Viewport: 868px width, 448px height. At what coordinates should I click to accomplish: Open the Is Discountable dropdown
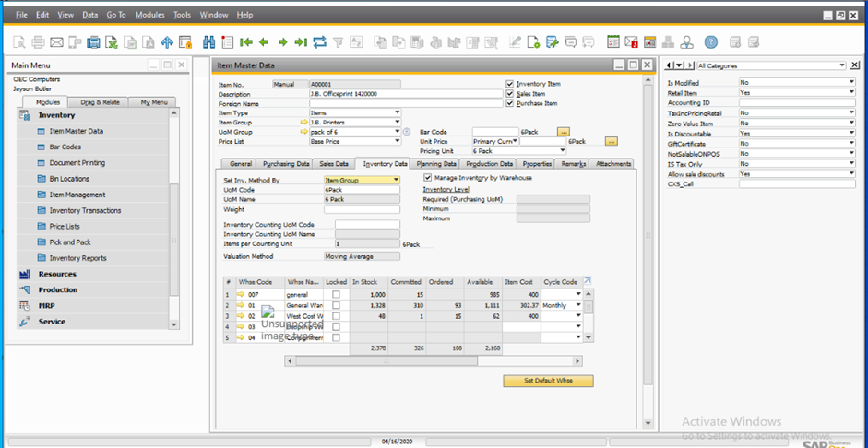(x=851, y=134)
